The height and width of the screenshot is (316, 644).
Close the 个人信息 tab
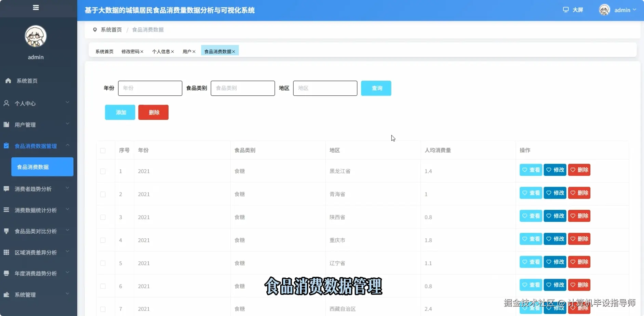pyautogui.click(x=173, y=52)
